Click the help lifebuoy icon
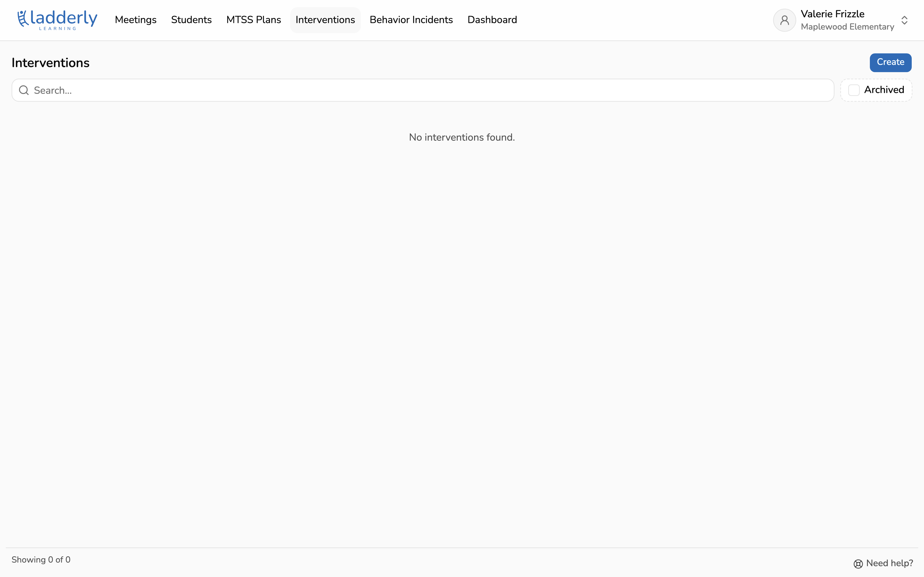Image resolution: width=924 pixels, height=577 pixels. coord(858,564)
